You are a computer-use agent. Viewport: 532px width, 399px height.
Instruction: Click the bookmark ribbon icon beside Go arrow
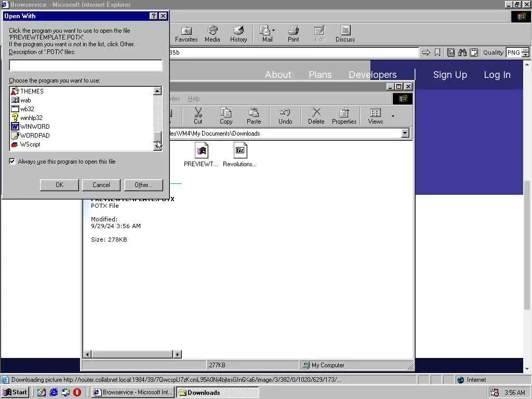coord(437,52)
